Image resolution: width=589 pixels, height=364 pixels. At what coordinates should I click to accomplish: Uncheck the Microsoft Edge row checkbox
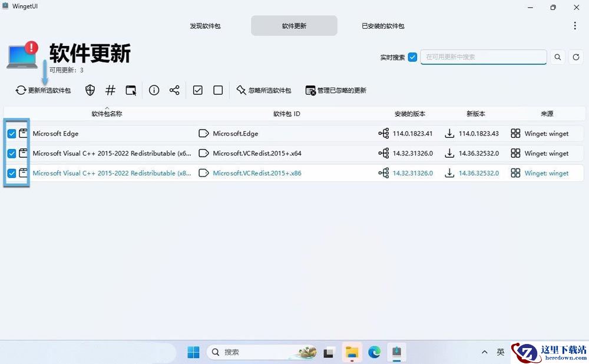pyautogui.click(x=12, y=133)
